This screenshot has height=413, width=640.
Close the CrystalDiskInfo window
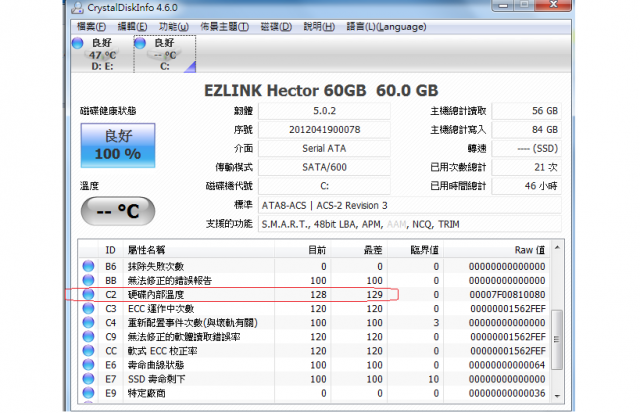tap(553, 5)
